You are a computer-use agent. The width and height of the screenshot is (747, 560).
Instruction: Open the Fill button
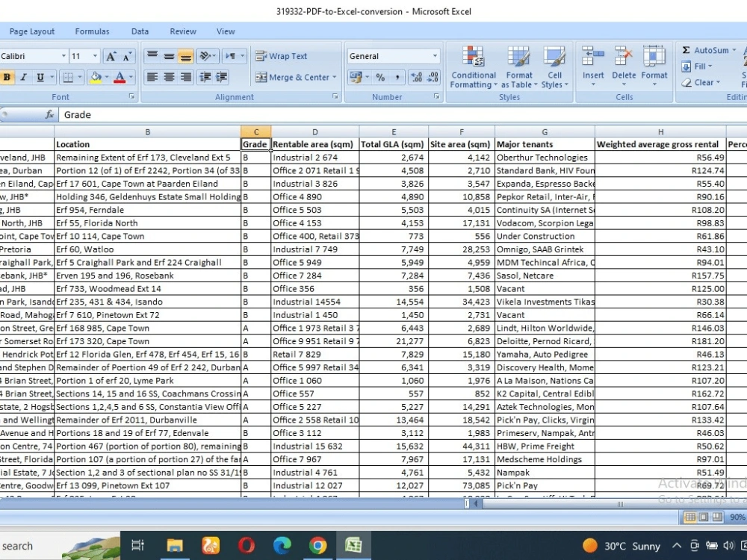pos(696,66)
